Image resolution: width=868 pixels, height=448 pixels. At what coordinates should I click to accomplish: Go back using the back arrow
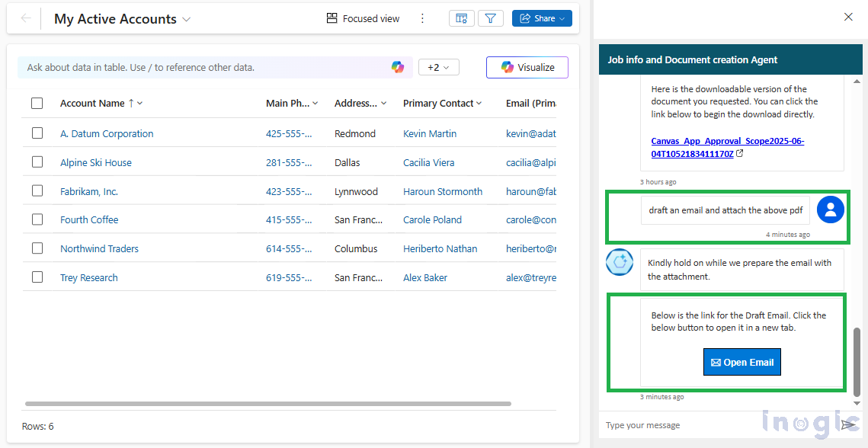click(25, 19)
